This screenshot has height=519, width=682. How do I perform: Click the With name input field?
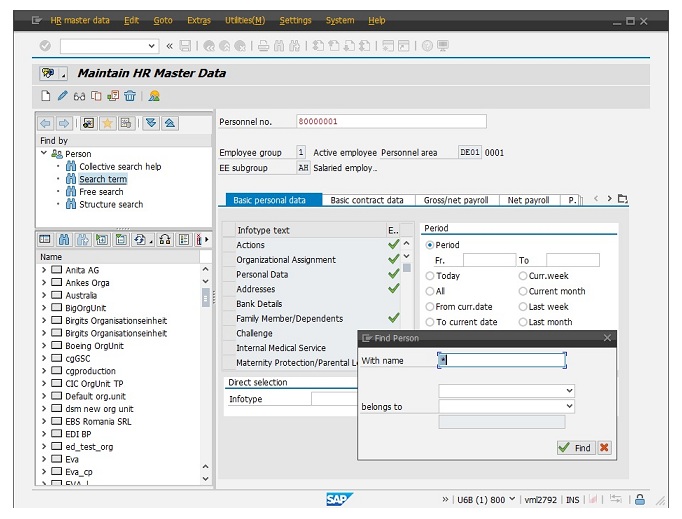pyautogui.click(x=501, y=360)
